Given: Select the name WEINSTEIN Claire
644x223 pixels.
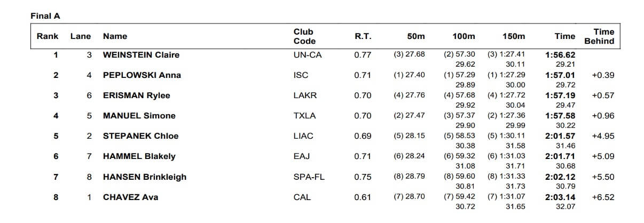Looking at the screenshot, I should point(141,54).
